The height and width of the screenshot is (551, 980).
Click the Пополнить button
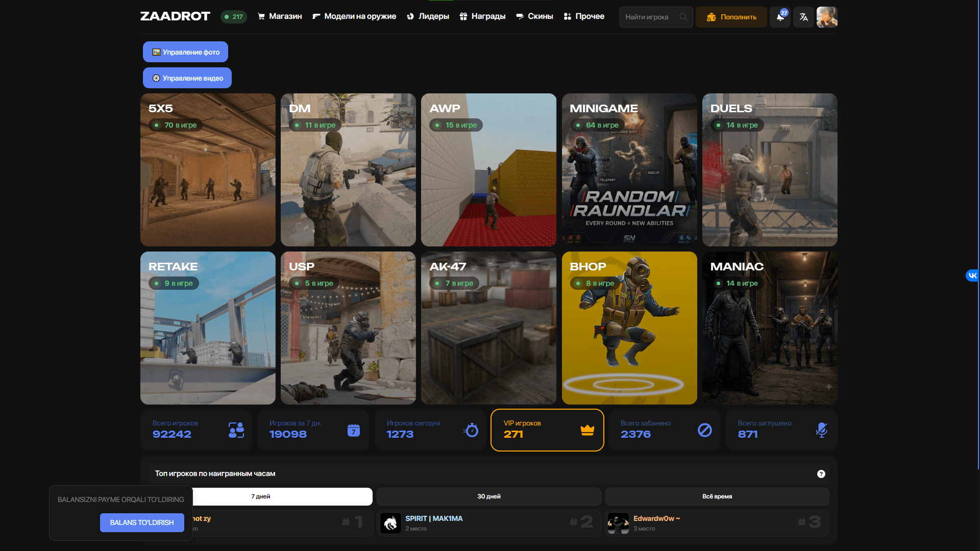tap(731, 17)
